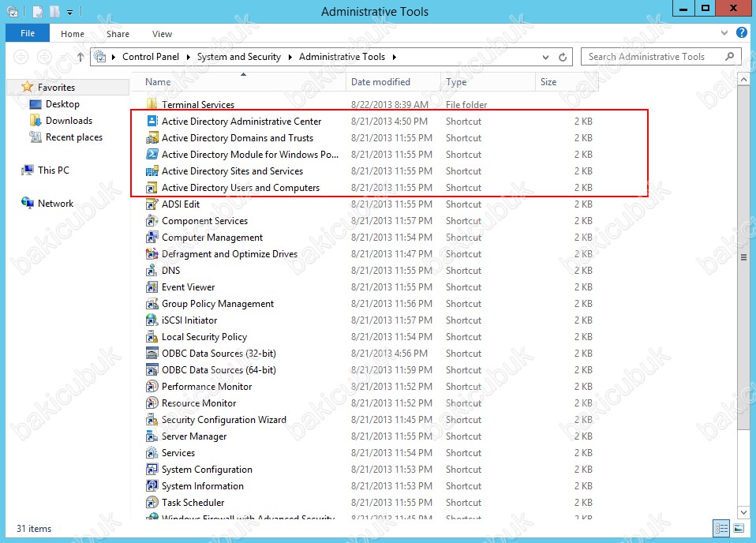This screenshot has width=756, height=543.
Task: Select Desktop in Favorites
Action: pyautogui.click(x=62, y=104)
